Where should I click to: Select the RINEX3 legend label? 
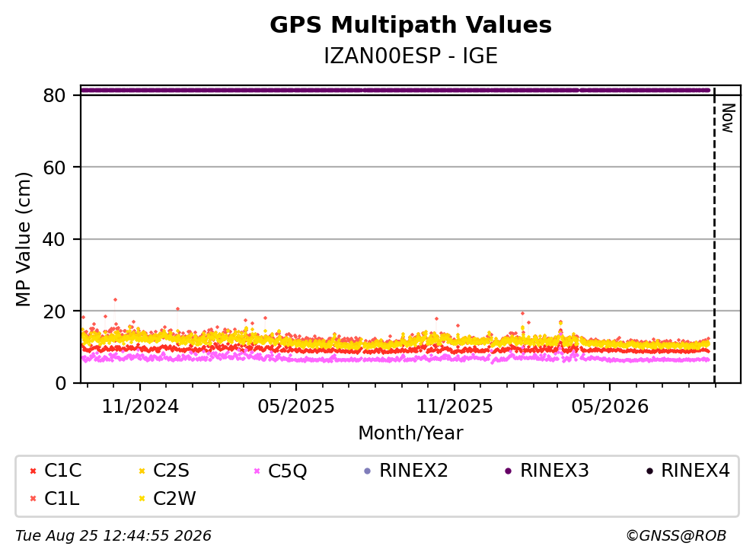pos(554,471)
